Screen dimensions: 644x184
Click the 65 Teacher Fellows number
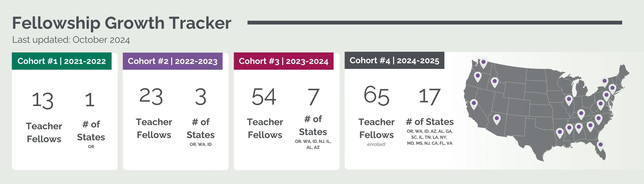(x=377, y=95)
